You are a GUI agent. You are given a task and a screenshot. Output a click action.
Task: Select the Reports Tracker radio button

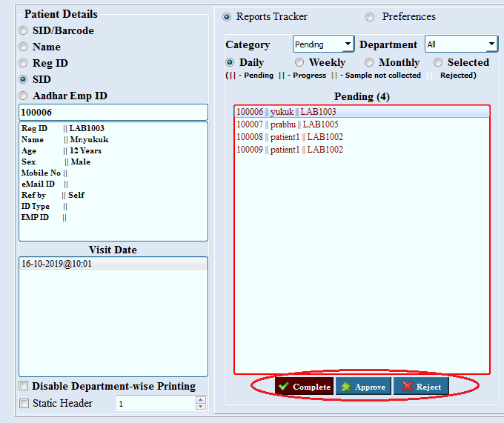tap(227, 17)
